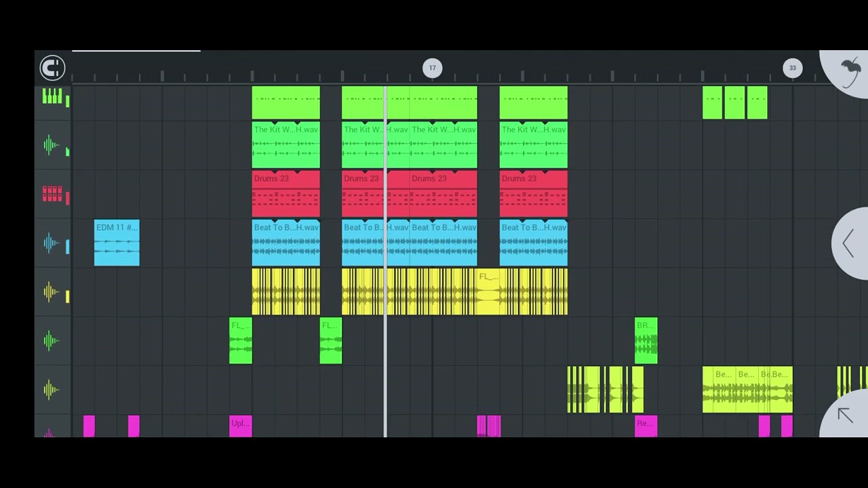
Task: Select the first Beat To B...H.wav clip
Action: (x=285, y=243)
